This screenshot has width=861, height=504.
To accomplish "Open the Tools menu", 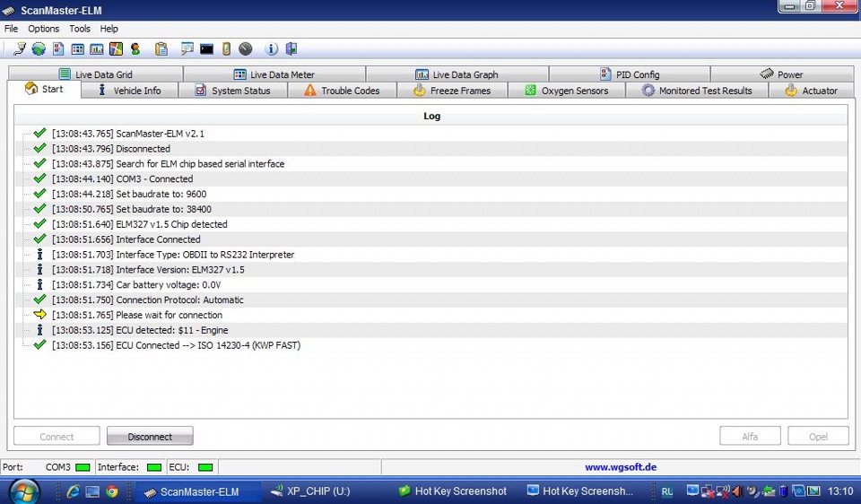I will tap(80, 29).
